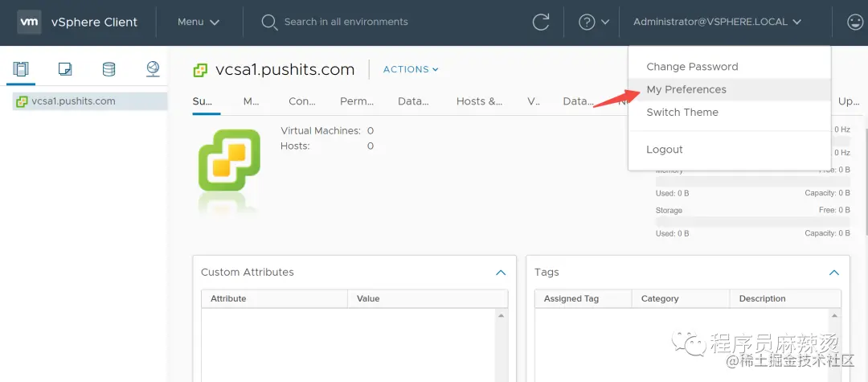
Task: Click the Storage usage bar
Action: (x=753, y=221)
